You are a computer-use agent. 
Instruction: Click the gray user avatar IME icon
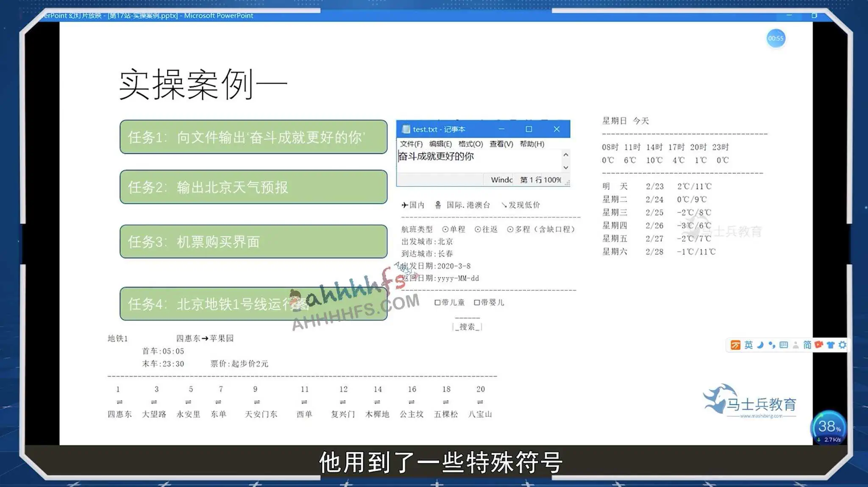click(796, 345)
